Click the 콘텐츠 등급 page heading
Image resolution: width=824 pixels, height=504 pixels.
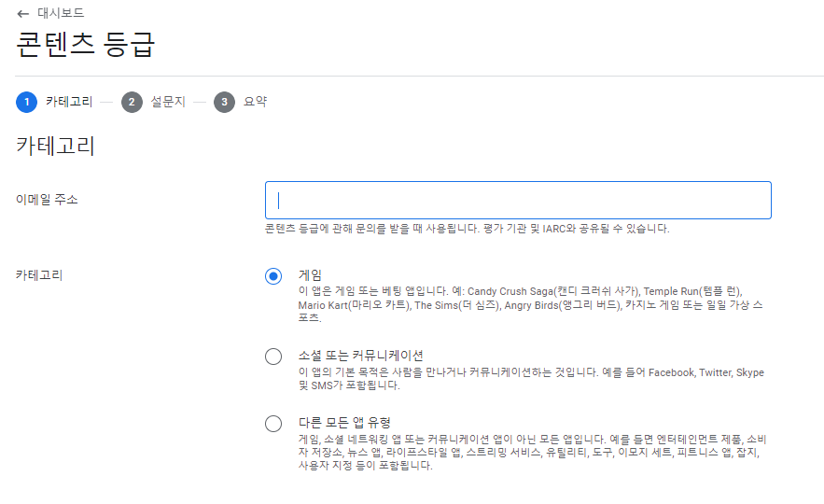coord(86,44)
